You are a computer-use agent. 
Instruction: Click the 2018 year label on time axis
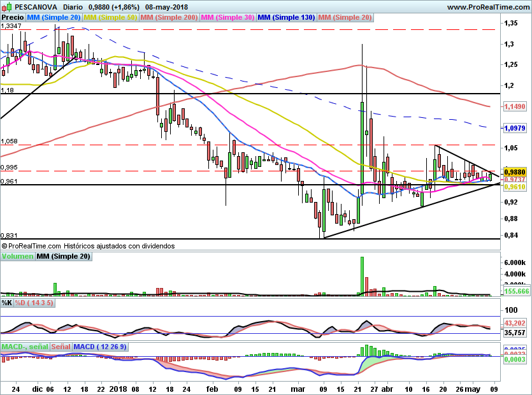(118, 389)
